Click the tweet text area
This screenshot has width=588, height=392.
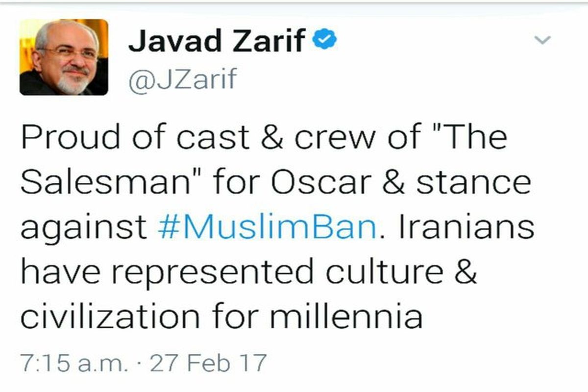[x=255, y=225]
